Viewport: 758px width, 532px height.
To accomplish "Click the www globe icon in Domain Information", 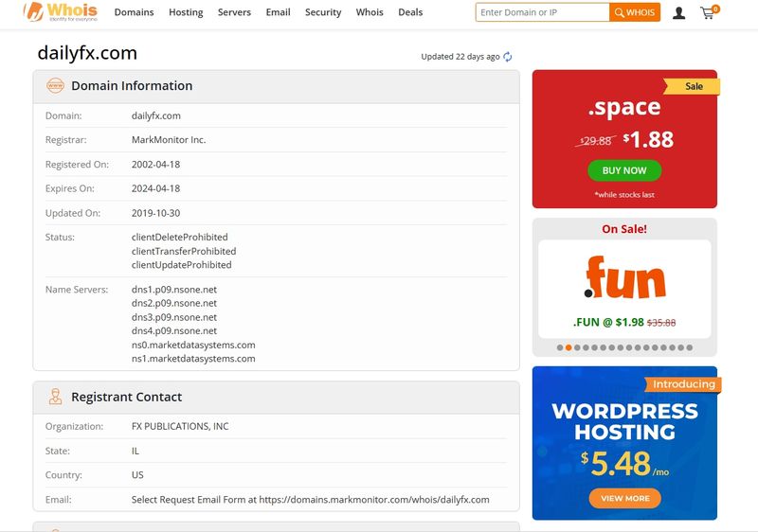I will (x=55, y=86).
